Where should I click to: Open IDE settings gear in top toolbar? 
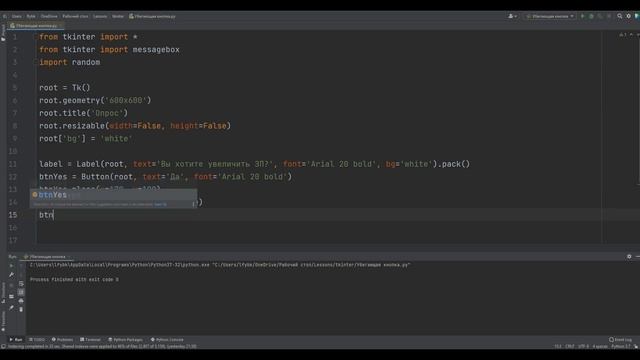[x=629, y=16]
